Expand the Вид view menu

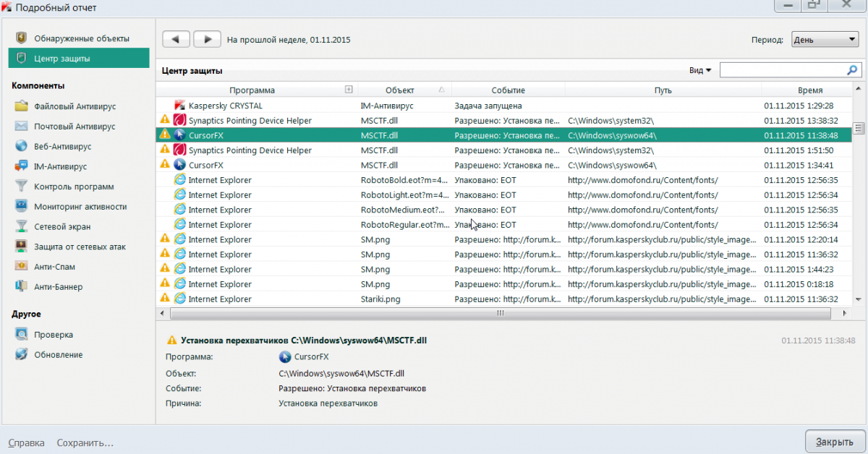coord(700,70)
